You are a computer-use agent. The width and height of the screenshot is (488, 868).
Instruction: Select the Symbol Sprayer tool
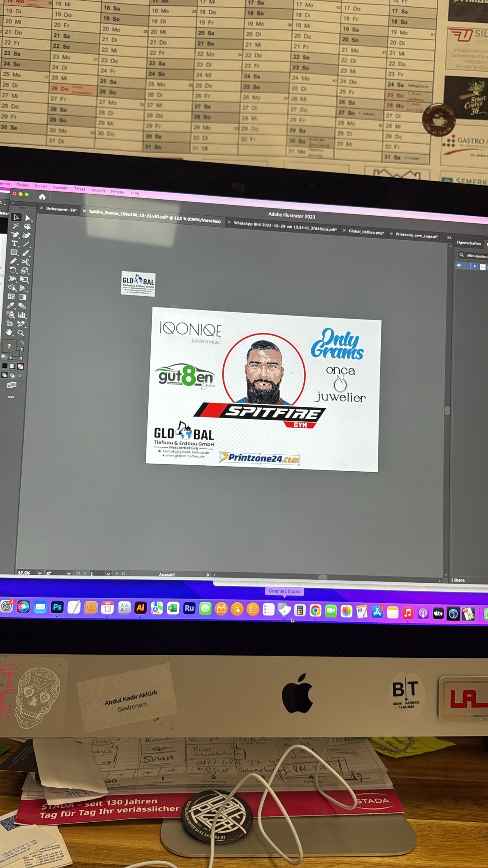[x=11, y=314]
